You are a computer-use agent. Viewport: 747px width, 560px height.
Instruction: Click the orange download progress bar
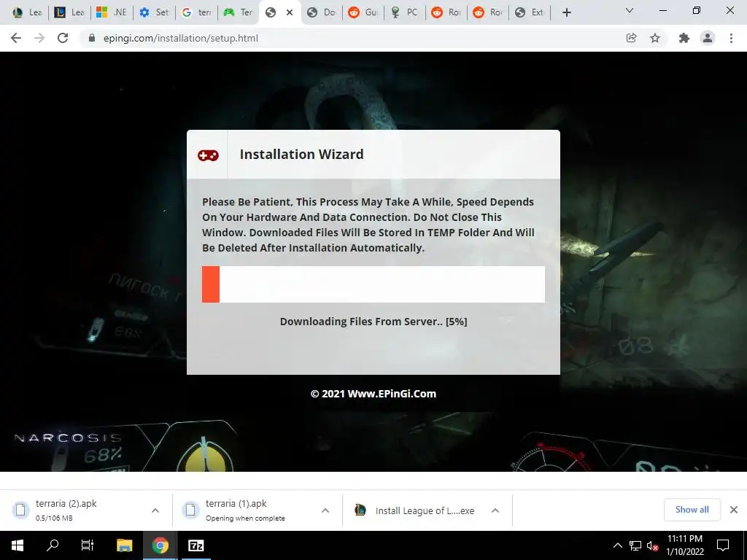211,284
